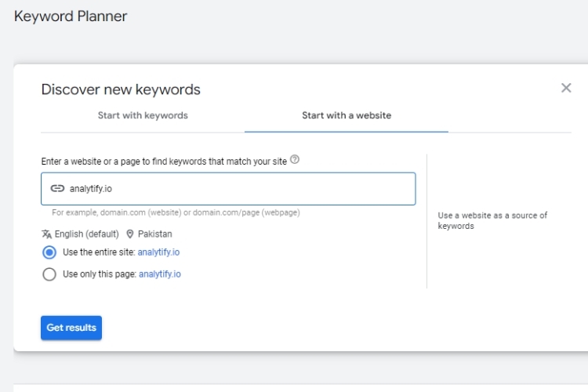Open the English (default) language setting

[86, 234]
